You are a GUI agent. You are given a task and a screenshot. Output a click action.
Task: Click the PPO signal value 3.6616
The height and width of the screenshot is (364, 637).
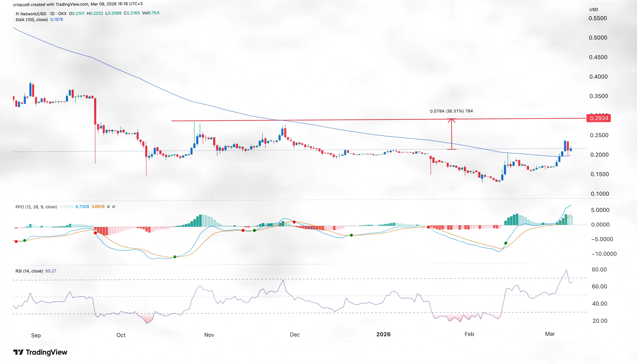point(98,207)
